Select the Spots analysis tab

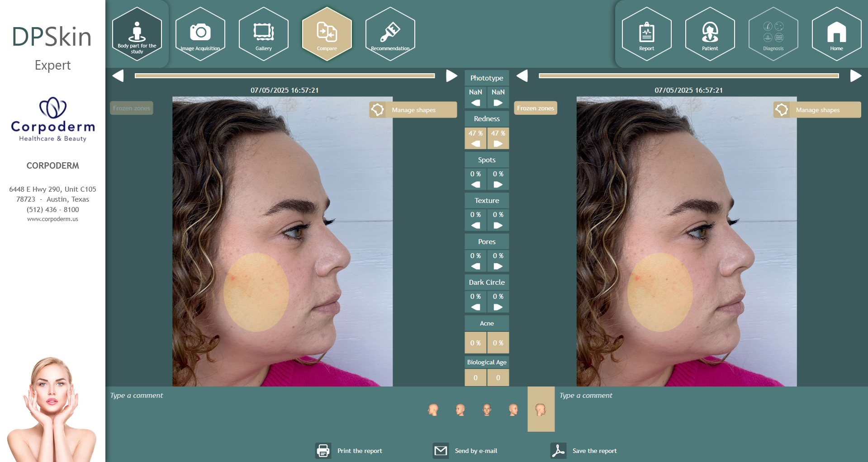click(x=487, y=160)
